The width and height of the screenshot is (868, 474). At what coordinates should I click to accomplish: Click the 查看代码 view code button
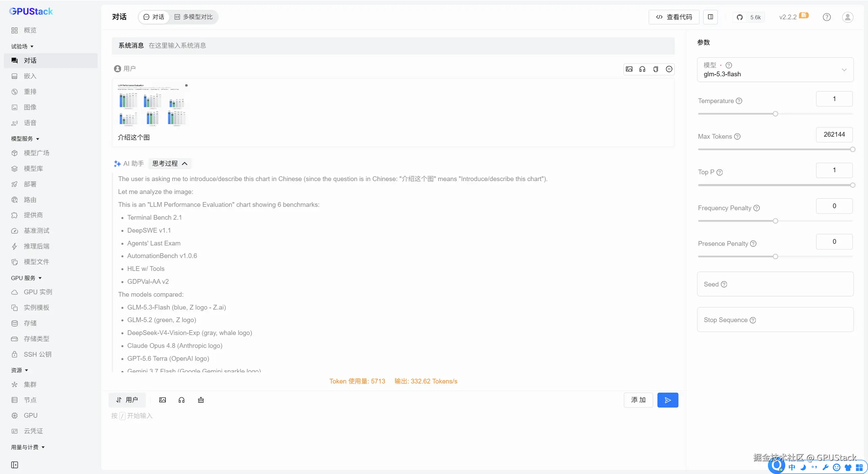pos(674,17)
